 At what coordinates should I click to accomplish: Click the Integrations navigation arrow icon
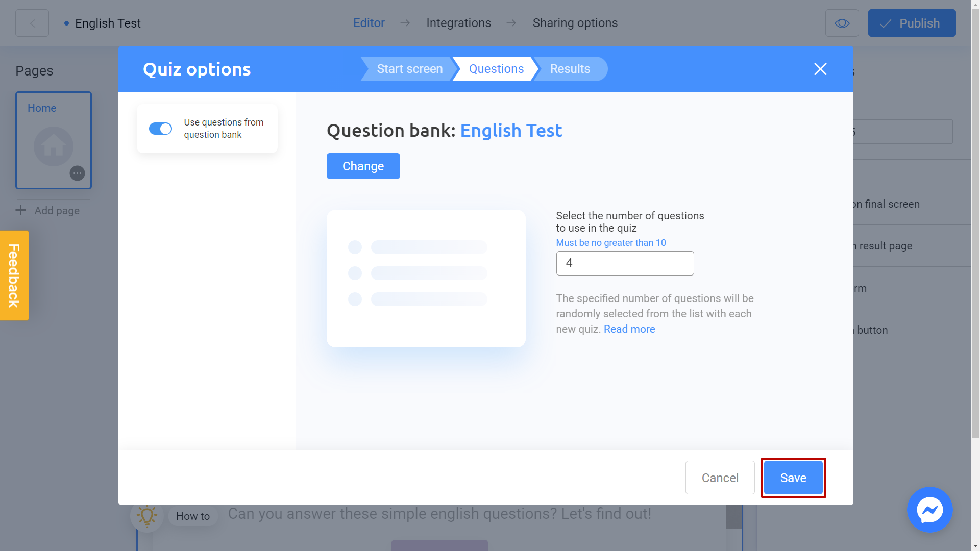(x=511, y=23)
